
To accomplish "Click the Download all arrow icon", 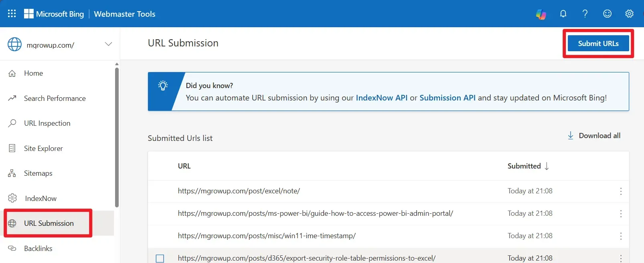I will (570, 136).
